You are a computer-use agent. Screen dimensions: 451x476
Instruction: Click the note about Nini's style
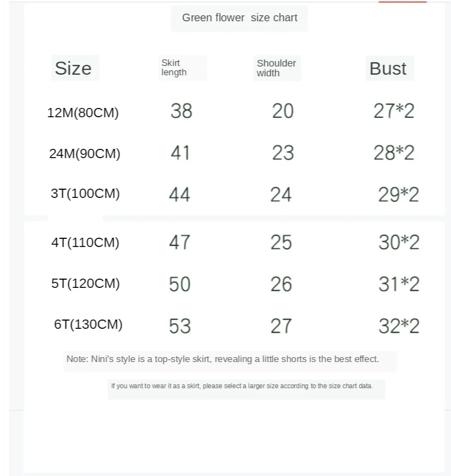pyautogui.click(x=223, y=359)
